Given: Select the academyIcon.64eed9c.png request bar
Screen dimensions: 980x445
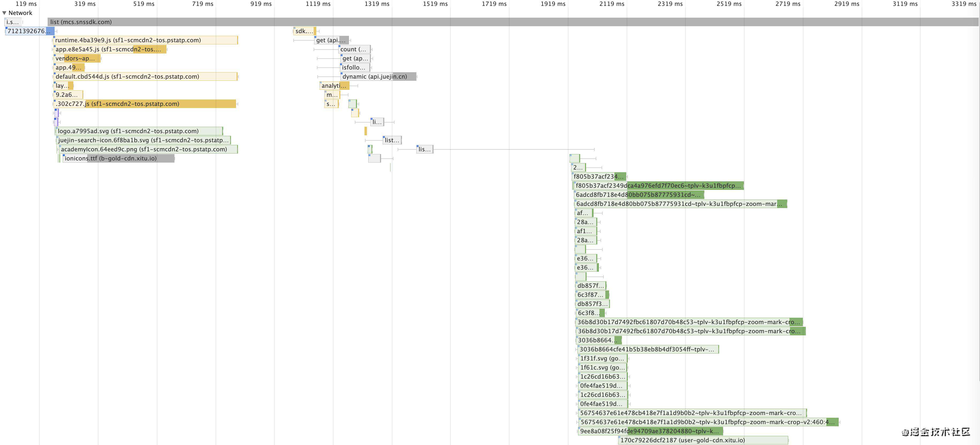Looking at the screenshot, I should [x=148, y=149].
